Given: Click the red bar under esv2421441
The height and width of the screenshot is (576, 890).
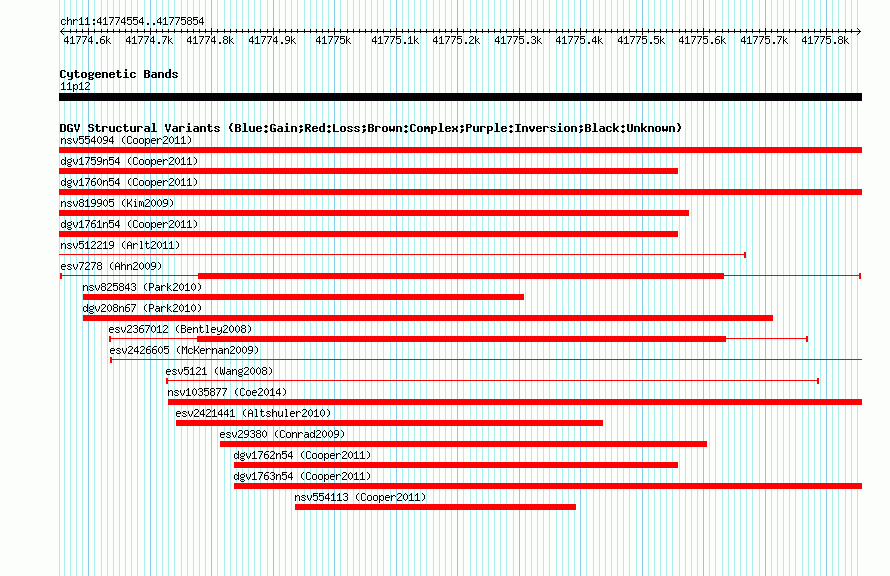Looking at the screenshot, I should [389, 423].
